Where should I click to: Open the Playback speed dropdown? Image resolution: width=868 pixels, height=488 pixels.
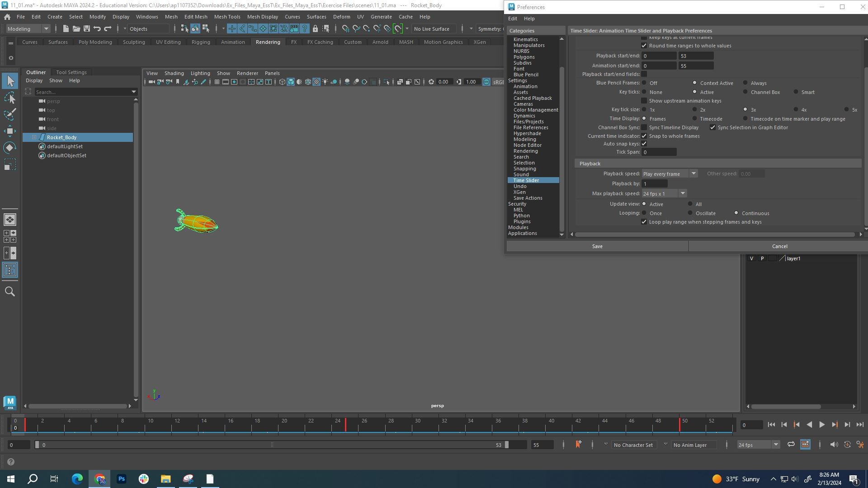point(694,173)
